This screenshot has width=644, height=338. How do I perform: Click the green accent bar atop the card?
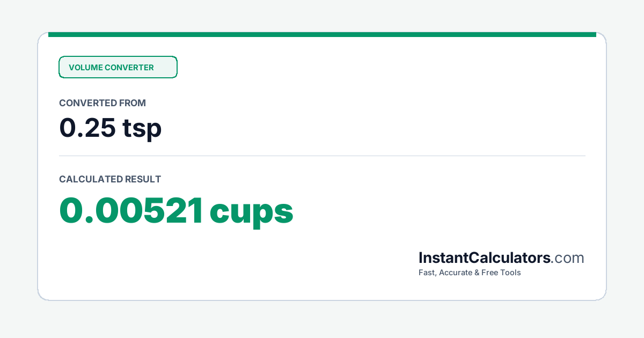coord(322,34)
